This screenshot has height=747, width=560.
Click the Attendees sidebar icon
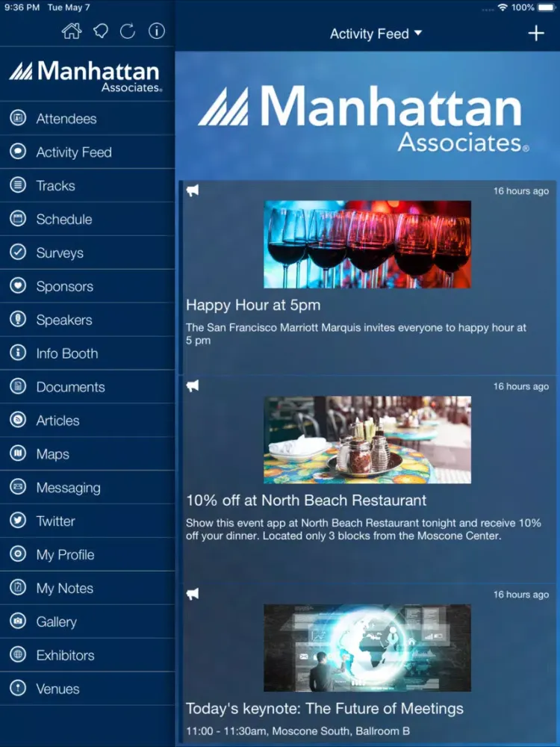(x=18, y=118)
